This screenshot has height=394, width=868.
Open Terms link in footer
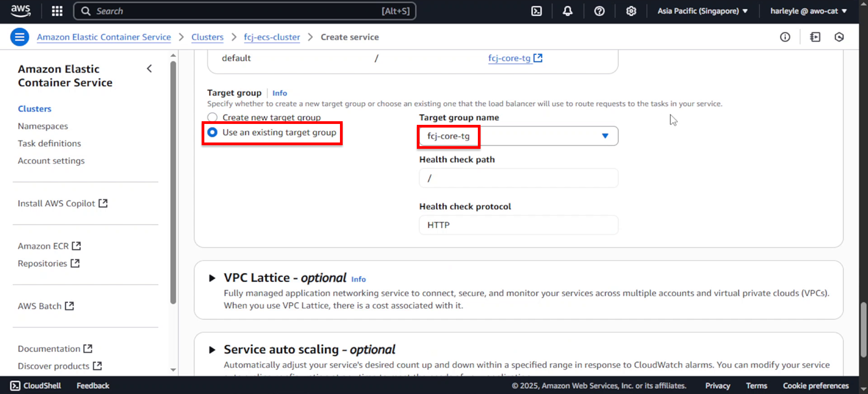coord(756,385)
